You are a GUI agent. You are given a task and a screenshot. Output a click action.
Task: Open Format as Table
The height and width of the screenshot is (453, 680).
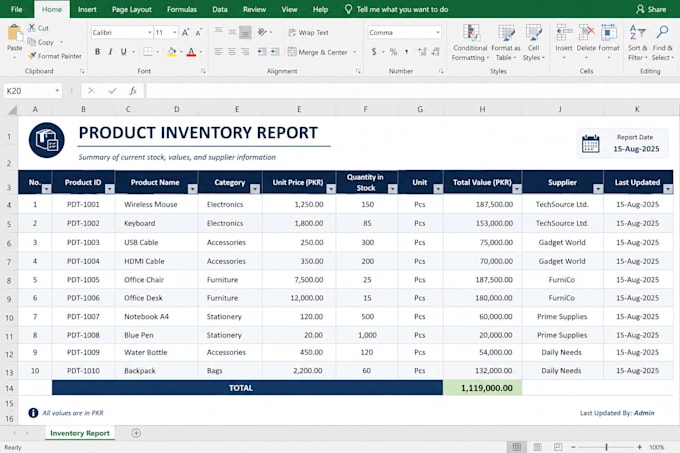pos(506,42)
